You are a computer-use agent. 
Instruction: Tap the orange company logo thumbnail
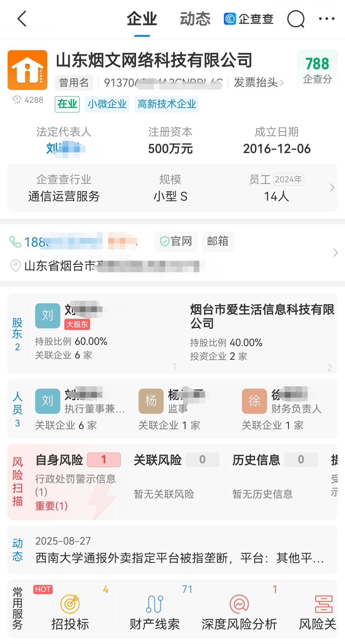click(x=28, y=70)
